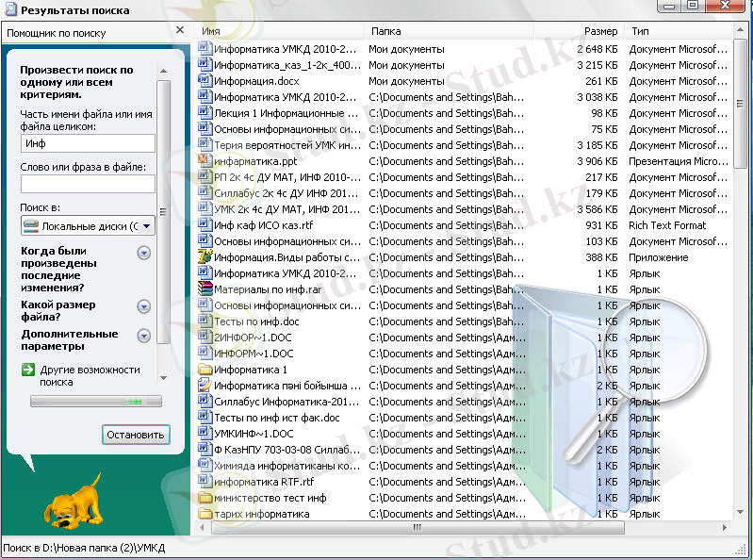Image resolution: width=753 pixels, height=560 pixels.
Task: Expand the Дополнительные параметры section
Action: 144,336
